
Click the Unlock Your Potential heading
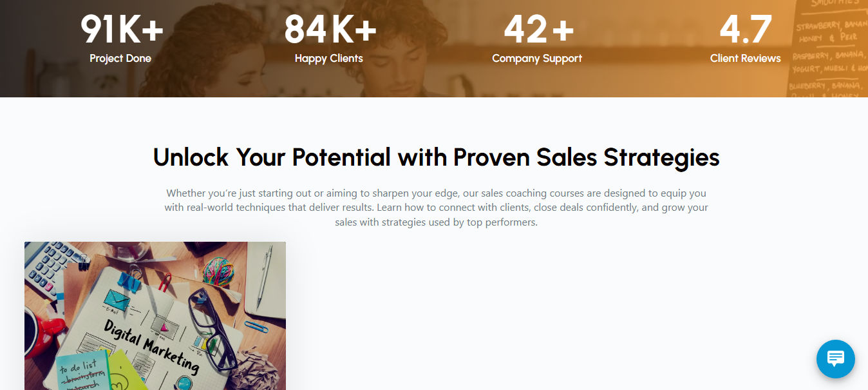click(436, 157)
